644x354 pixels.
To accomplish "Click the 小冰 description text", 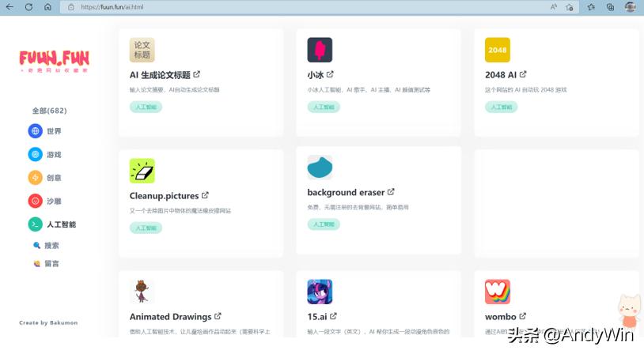I will tap(369, 90).
